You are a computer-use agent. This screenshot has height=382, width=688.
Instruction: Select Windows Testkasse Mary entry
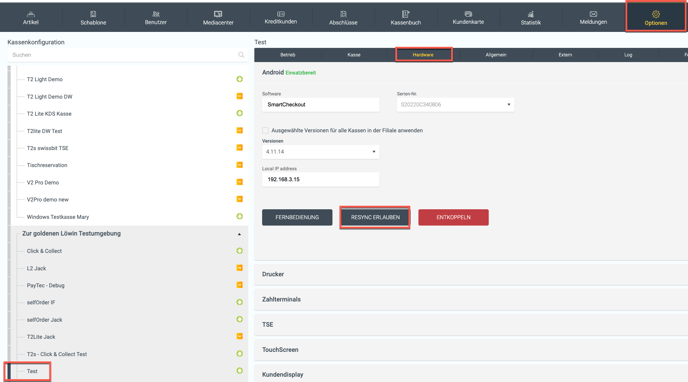tap(58, 217)
